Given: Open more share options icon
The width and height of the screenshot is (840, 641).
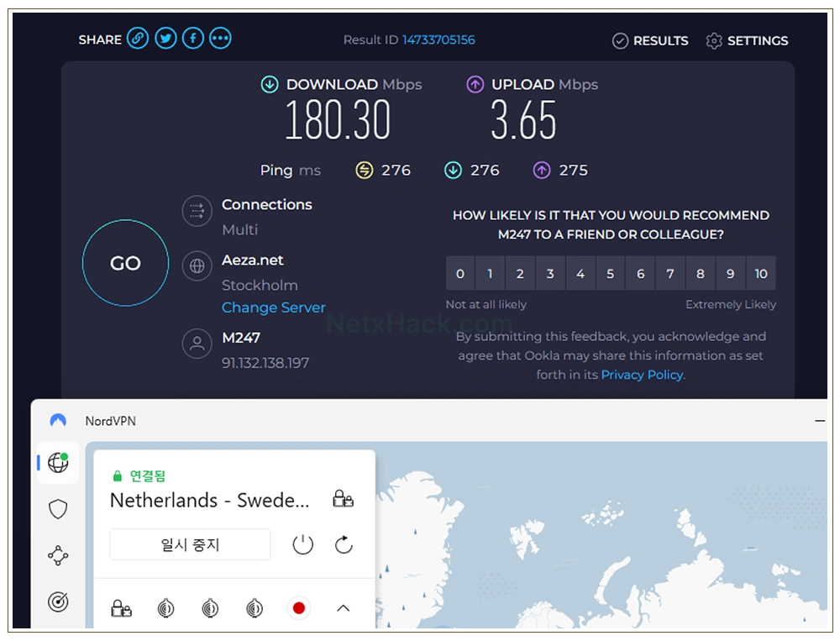Looking at the screenshot, I should pyautogui.click(x=220, y=39).
